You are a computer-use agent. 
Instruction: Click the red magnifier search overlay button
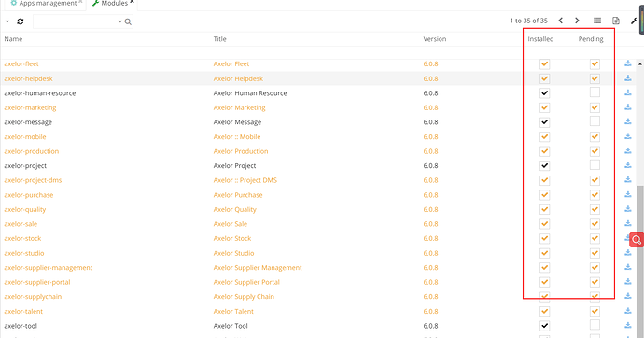click(637, 240)
